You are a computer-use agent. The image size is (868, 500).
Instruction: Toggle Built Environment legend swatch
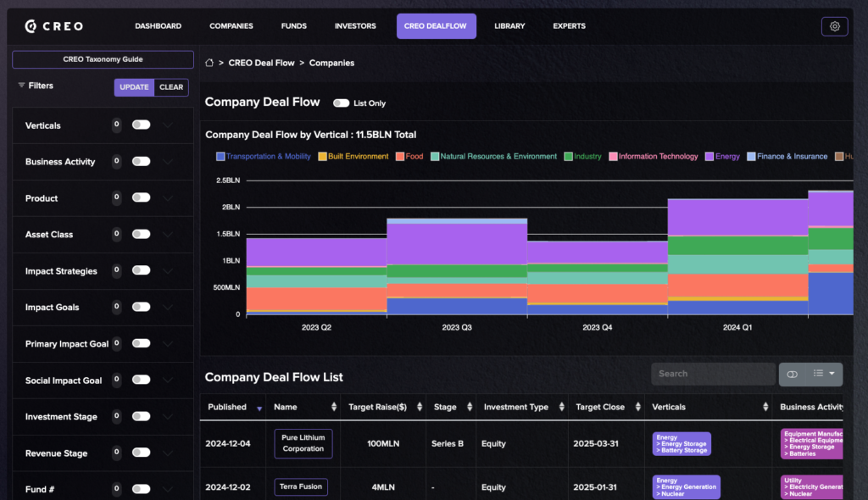322,157
